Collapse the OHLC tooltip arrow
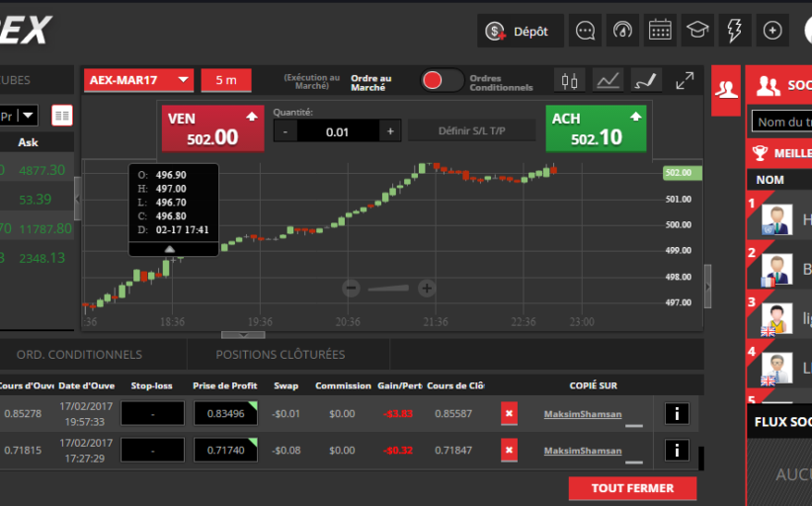 click(169, 250)
